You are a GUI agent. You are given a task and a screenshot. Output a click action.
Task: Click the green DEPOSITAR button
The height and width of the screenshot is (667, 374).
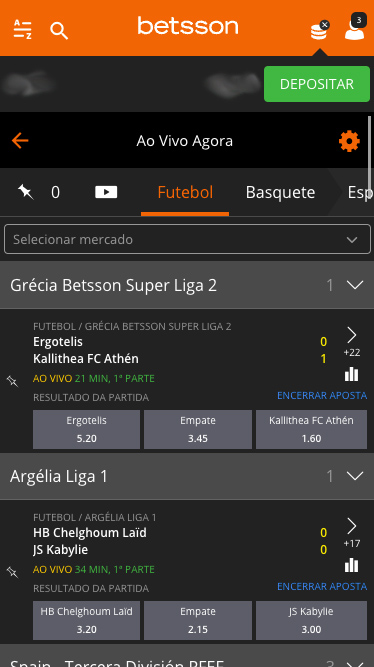click(317, 84)
